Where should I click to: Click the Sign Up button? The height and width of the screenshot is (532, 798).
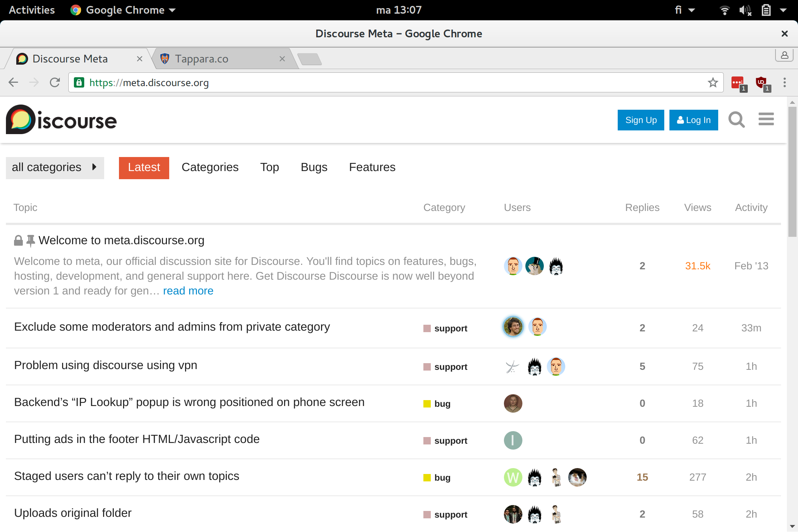tap(641, 120)
